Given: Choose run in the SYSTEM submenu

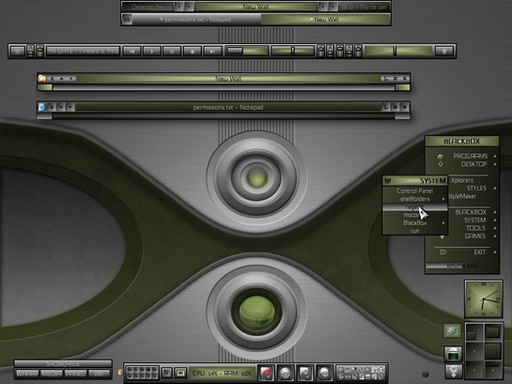Looking at the screenshot, I should pyautogui.click(x=415, y=231).
